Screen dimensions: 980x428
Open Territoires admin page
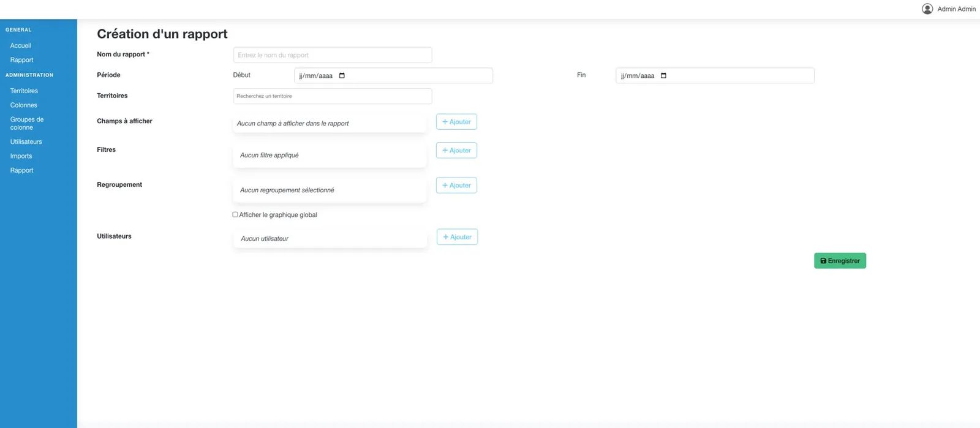[x=24, y=91]
